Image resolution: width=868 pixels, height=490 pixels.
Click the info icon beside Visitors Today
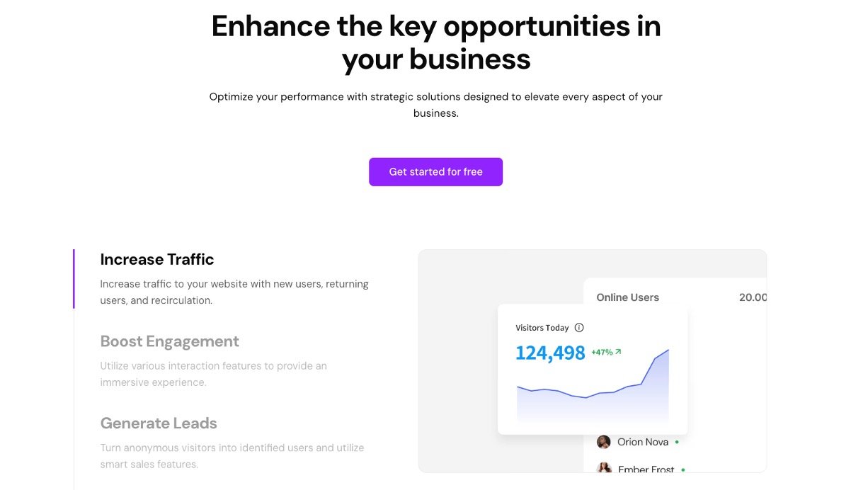coord(579,328)
